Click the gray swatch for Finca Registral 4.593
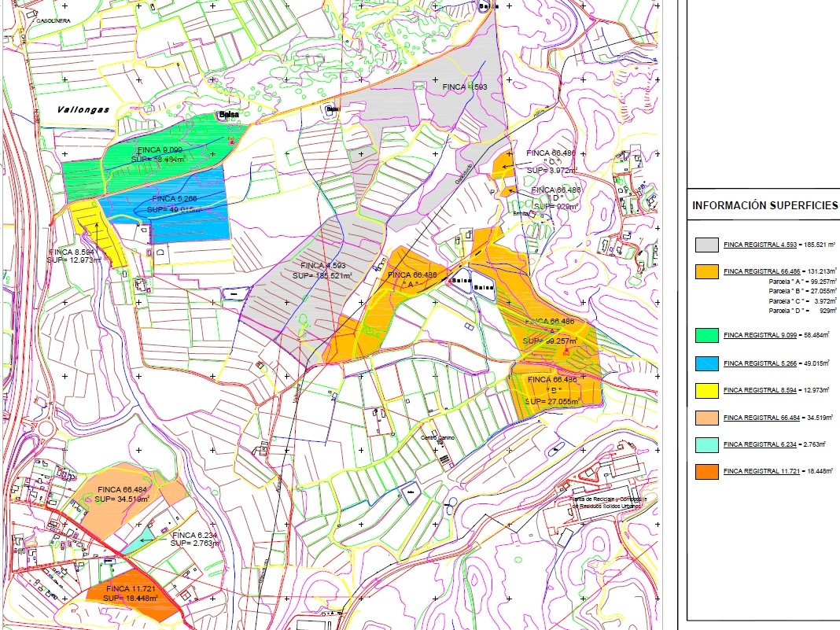840x630 pixels. click(706, 245)
